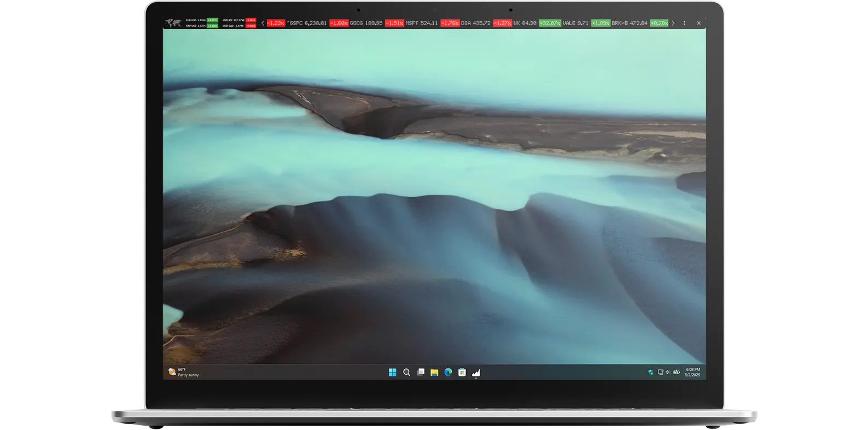
Task: Open the stock chart app on taskbar
Action: [476, 372]
